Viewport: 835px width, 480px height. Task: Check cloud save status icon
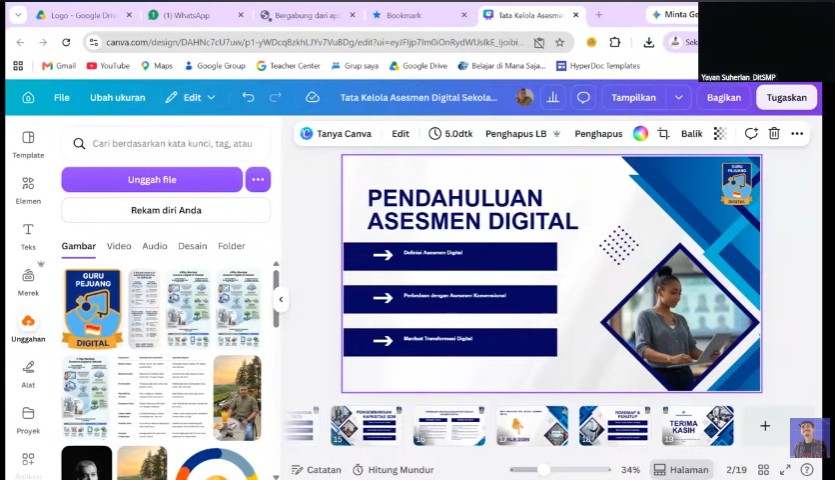[313, 97]
